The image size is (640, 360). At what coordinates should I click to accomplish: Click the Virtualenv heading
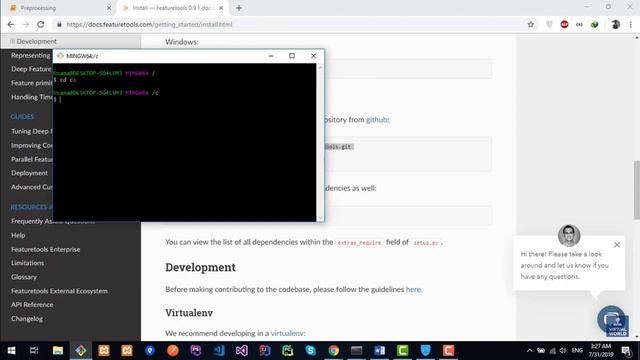point(189,313)
